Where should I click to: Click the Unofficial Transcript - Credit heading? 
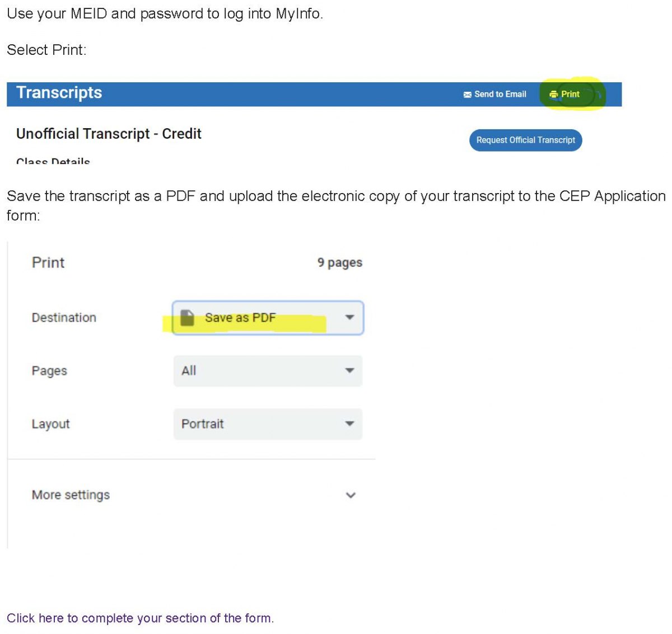pyautogui.click(x=109, y=134)
